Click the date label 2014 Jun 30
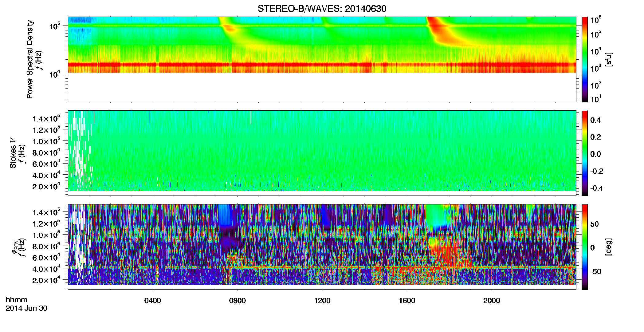This screenshot has height=332, width=644. (x=26, y=308)
